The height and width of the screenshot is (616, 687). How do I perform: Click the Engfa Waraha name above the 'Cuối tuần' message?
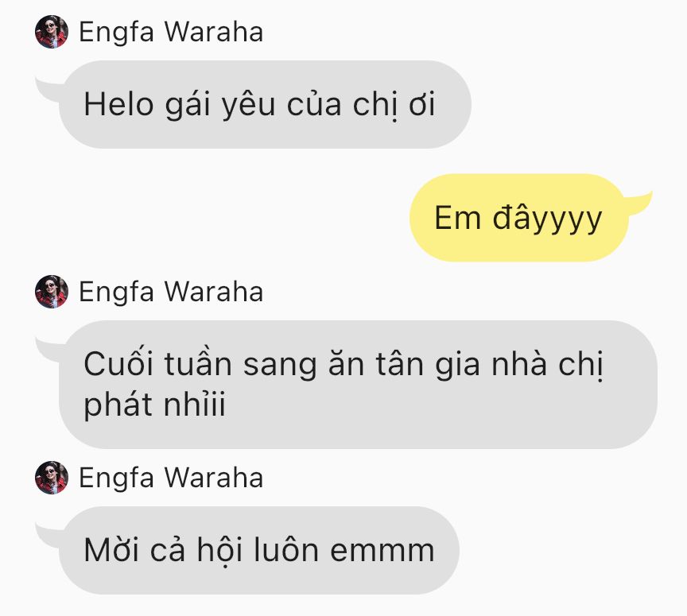click(171, 293)
